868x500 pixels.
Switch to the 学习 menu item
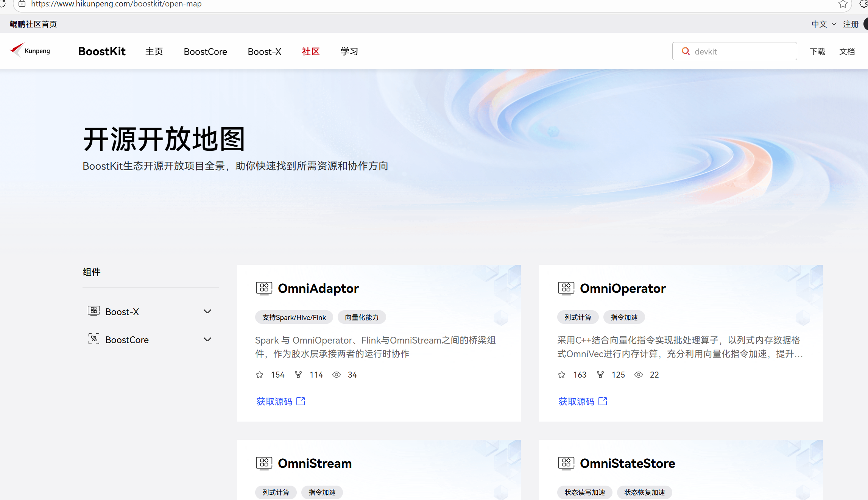(x=349, y=52)
